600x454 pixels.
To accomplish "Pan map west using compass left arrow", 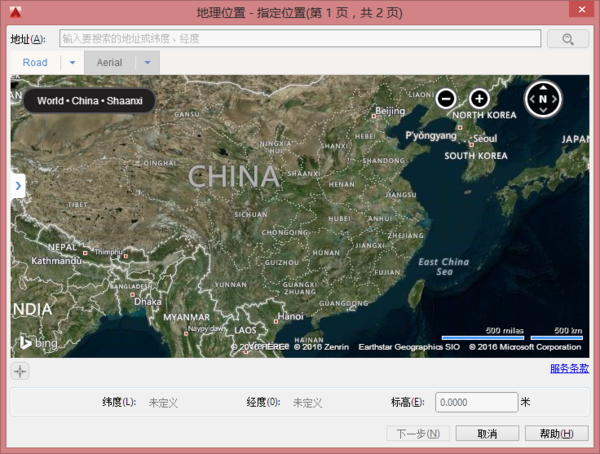I will pyautogui.click(x=532, y=99).
